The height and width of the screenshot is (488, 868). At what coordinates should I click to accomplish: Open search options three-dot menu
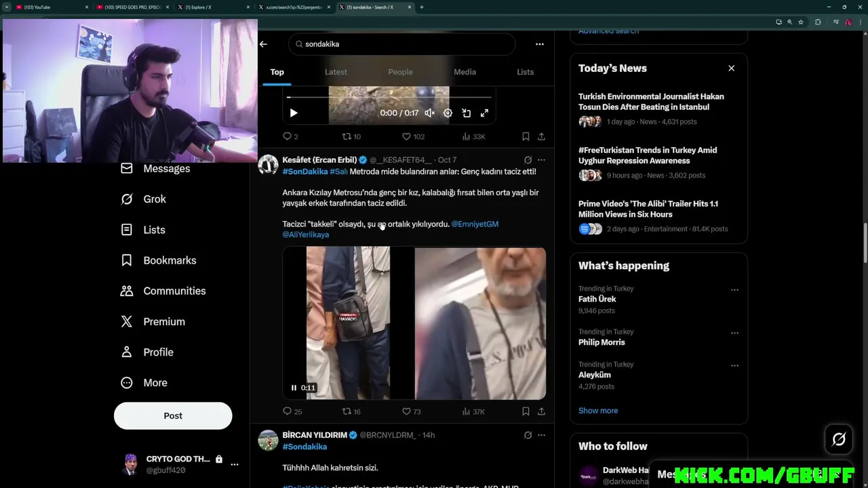tap(540, 44)
